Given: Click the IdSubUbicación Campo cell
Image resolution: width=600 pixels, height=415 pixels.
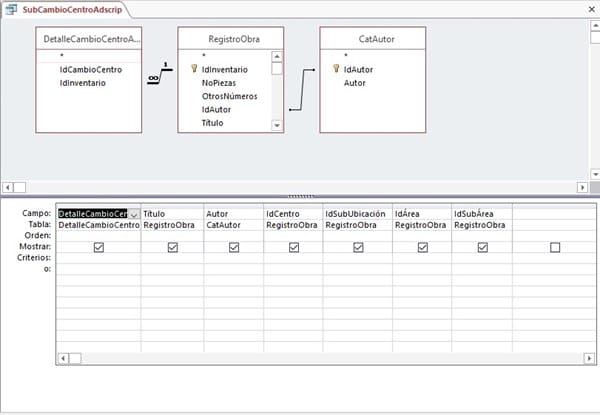Looking at the screenshot, I should pos(357,214).
